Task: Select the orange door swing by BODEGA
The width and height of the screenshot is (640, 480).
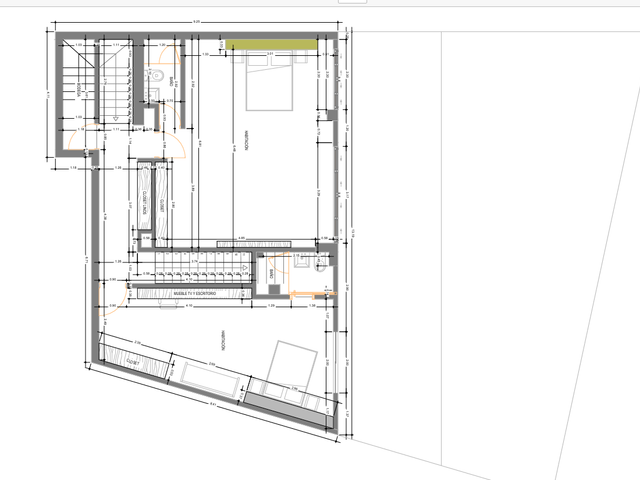Action: click(x=84, y=137)
